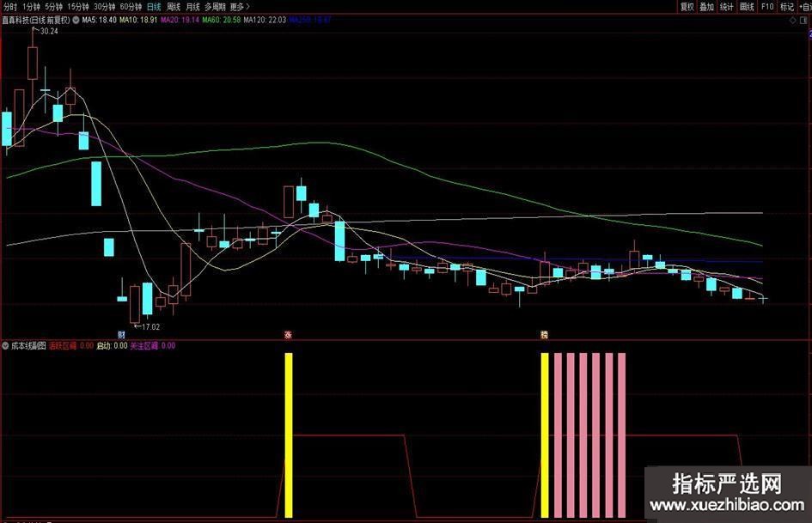Switch to the 月线 monthly chart tab
812x523 pixels.
(x=192, y=7)
